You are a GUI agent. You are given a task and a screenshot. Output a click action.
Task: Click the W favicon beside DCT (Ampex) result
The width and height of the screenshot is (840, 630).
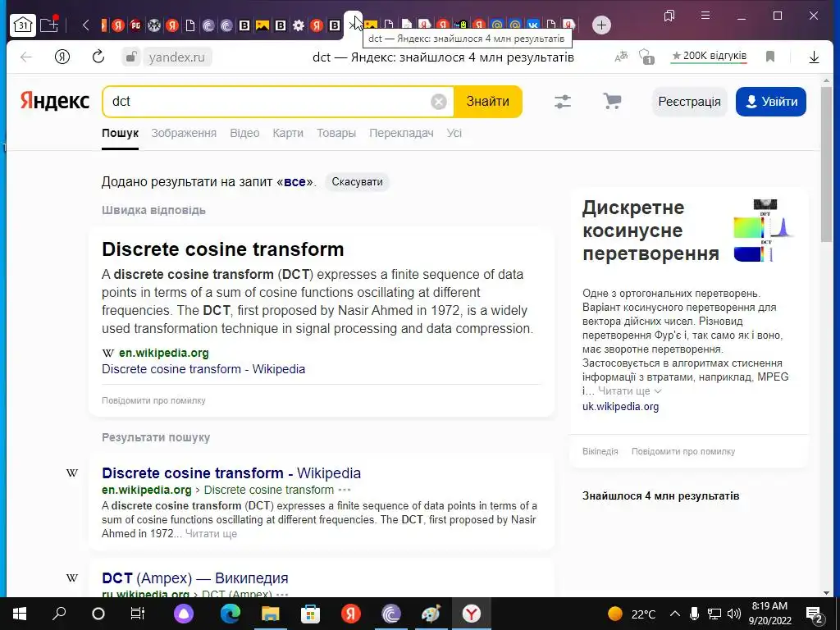click(72, 578)
